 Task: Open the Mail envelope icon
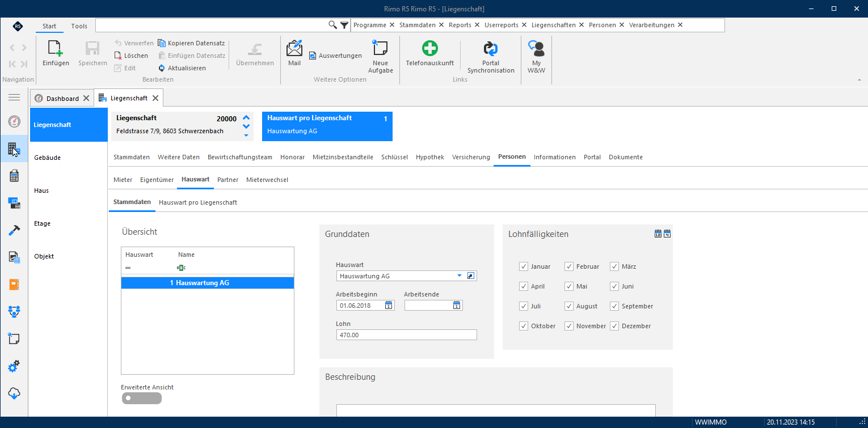pyautogui.click(x=294, y=48)
